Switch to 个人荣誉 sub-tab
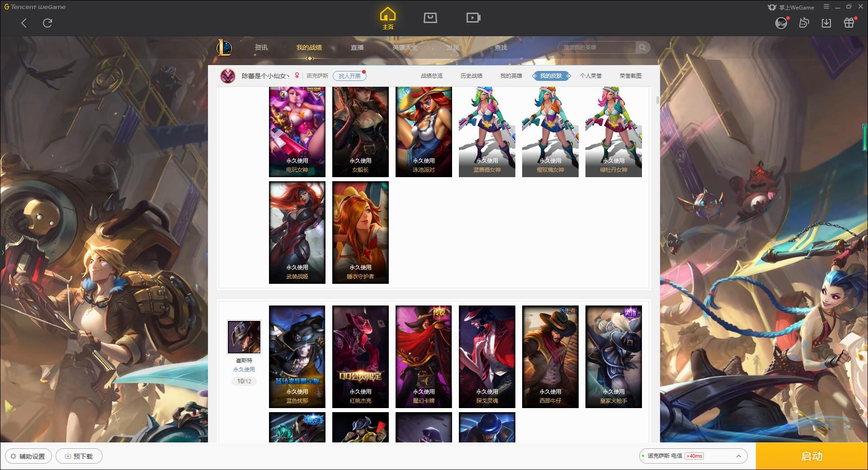This screenshot has height=470, width=868. tap(591, 76)
